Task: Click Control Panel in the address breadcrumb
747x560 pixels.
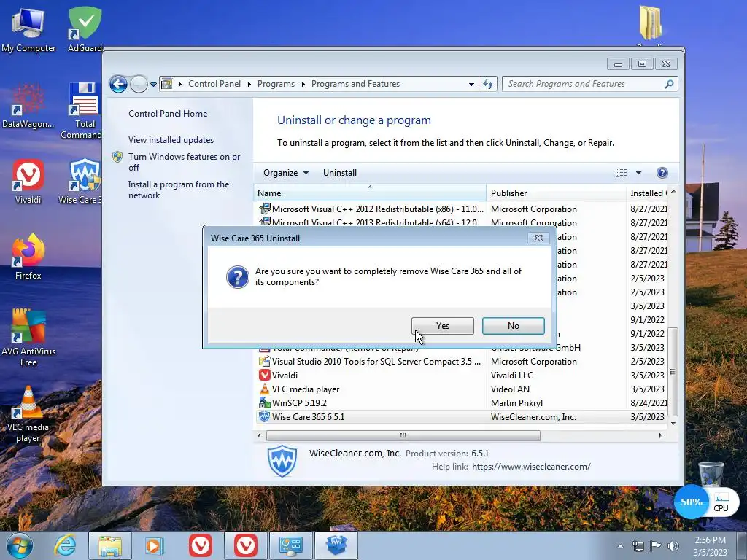Action: point(214,84)
